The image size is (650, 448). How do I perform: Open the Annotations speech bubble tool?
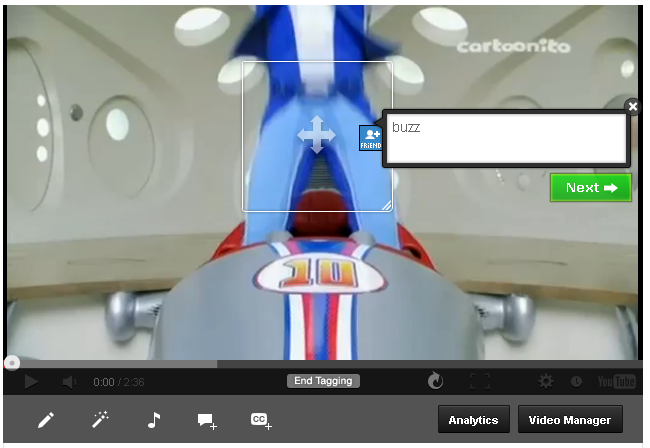(x=207, y=421)
